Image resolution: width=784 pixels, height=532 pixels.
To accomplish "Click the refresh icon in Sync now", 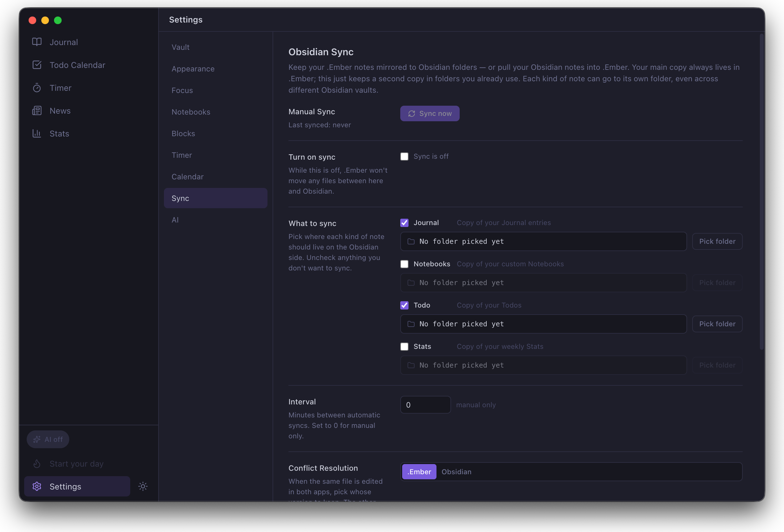I will (412, 114).
